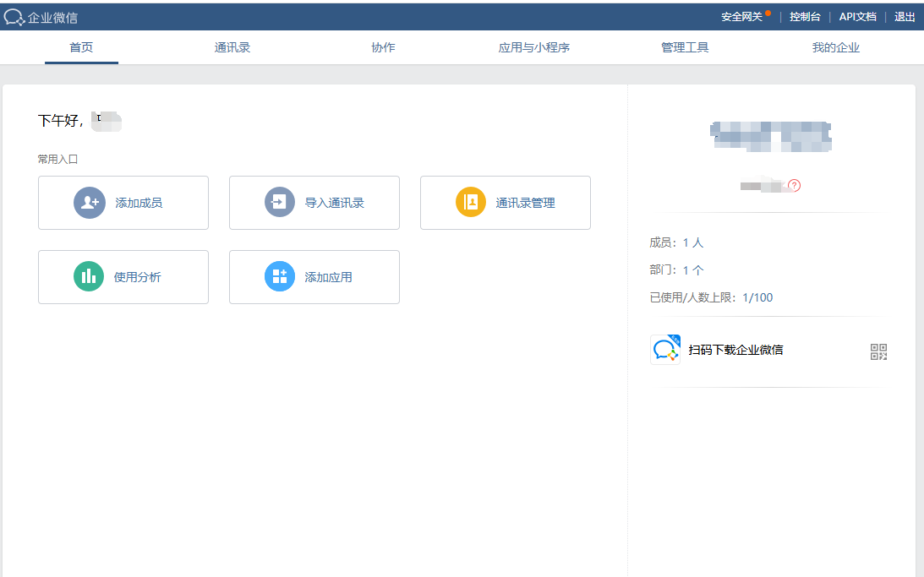
Task: Click the 企业微信 logo icon
Action: coord(14,17)
